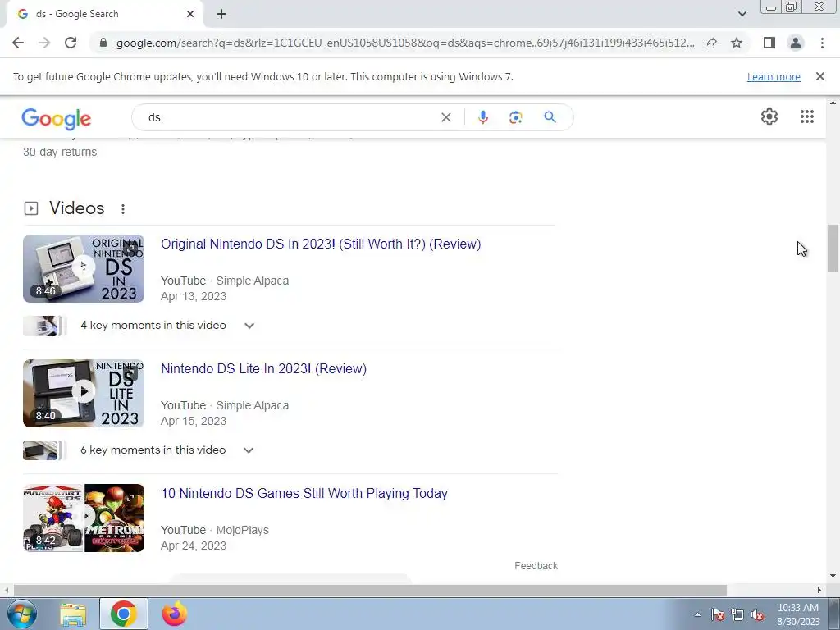Click the vertical page scrollbar thumb
Viewport: 840px width, 630px height.
[833, 249]
